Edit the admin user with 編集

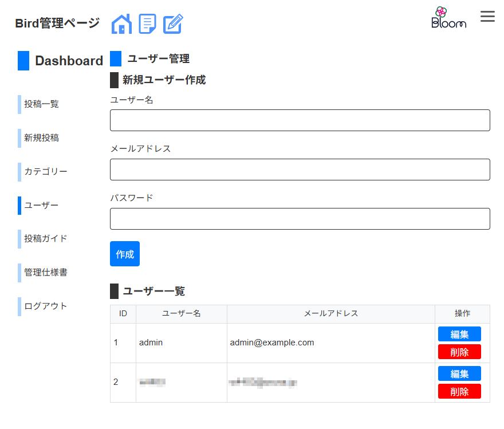[459, 334]
